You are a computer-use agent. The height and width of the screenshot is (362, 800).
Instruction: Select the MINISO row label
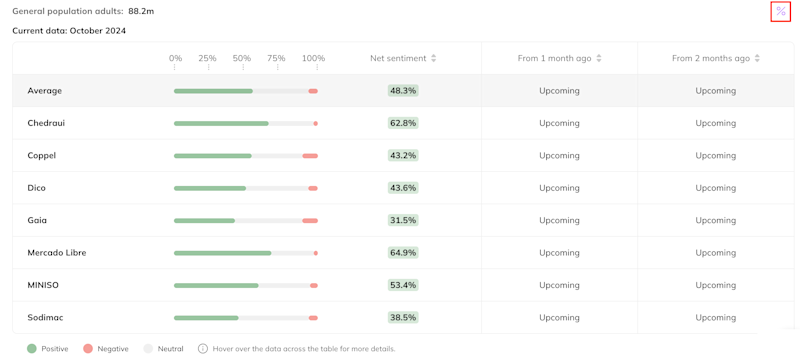pos(43,285)
